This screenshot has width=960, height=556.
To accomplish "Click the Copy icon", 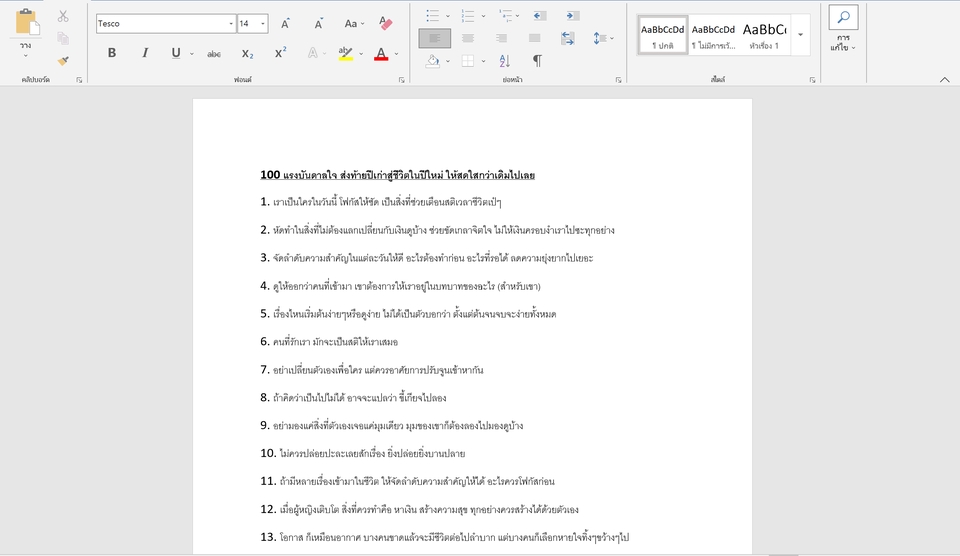I will pos(63,39).
